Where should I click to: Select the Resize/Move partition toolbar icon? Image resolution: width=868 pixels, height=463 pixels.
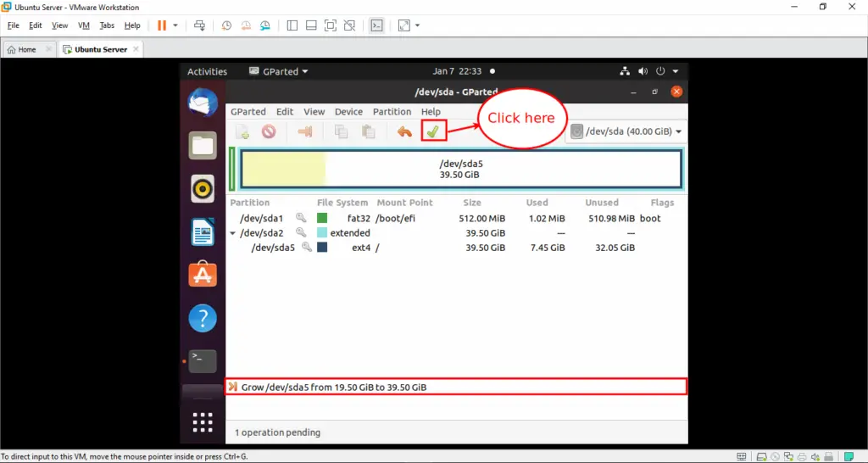pos(305,131)
